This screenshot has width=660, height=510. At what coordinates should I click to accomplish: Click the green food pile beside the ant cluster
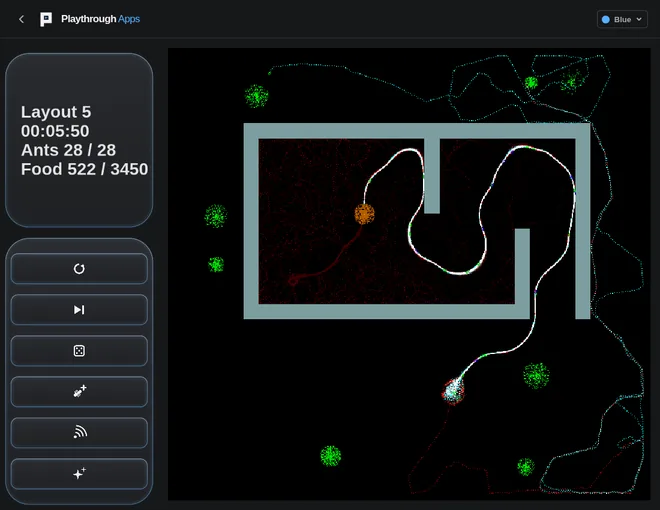click(x=536, y=375)
